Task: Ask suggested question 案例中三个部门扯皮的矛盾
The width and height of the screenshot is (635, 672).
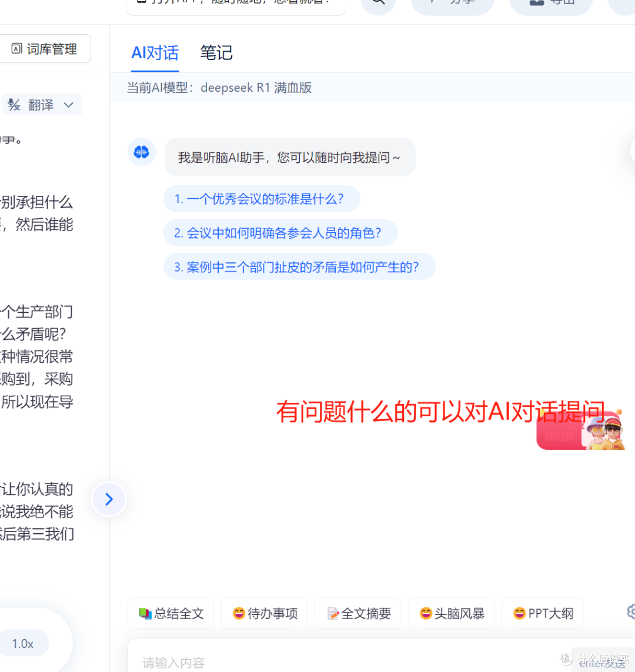Action: coord(299,267)
